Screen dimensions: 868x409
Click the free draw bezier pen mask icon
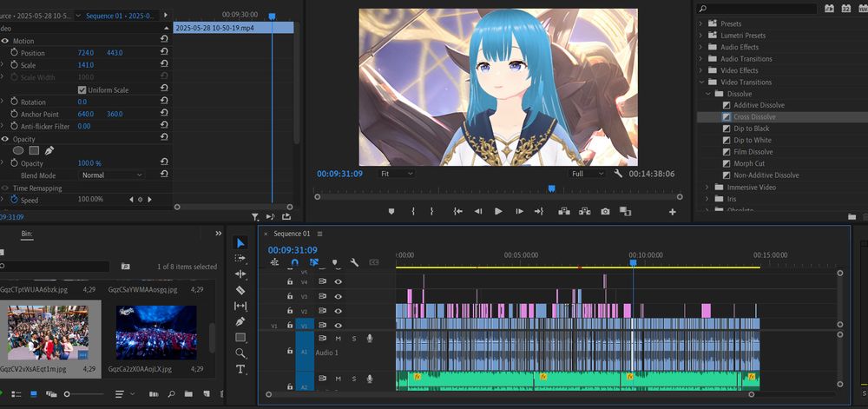tap(49, 150)
